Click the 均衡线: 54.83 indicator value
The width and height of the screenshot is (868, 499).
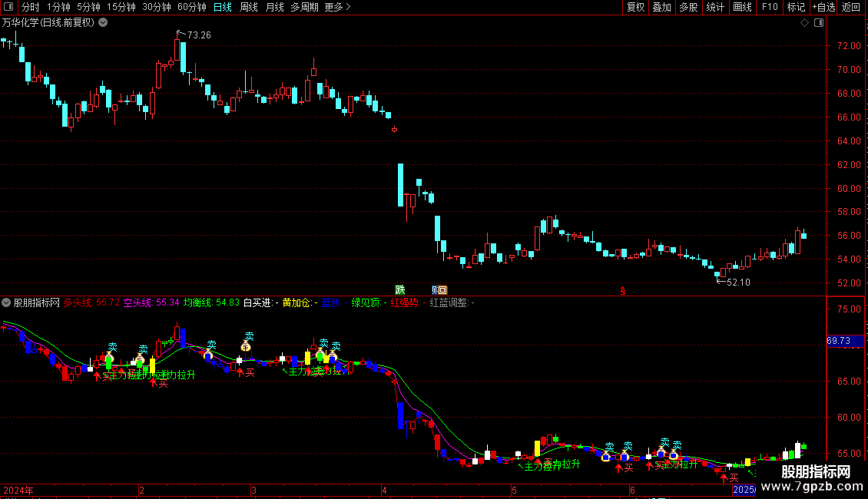click(x=211, y=302)
